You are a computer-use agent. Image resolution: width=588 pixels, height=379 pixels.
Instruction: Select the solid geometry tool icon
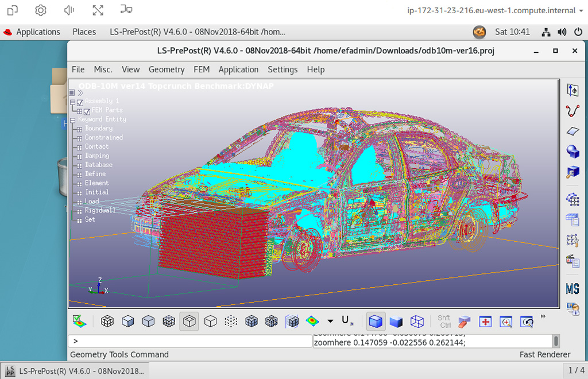572,152
